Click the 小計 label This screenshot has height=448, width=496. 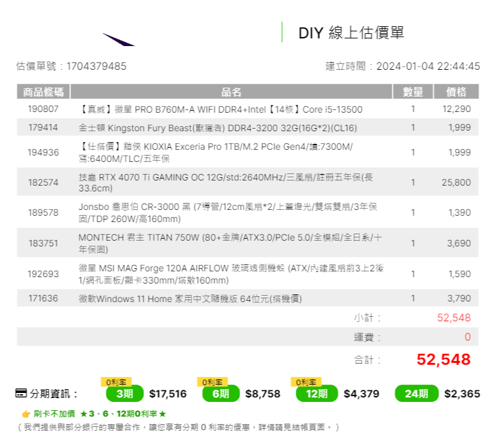[367, 317]
